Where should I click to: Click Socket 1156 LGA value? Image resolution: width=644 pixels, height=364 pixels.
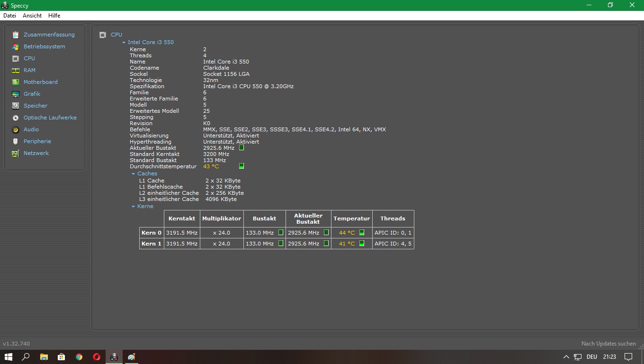pyautogui.click(x=226, y=74)
